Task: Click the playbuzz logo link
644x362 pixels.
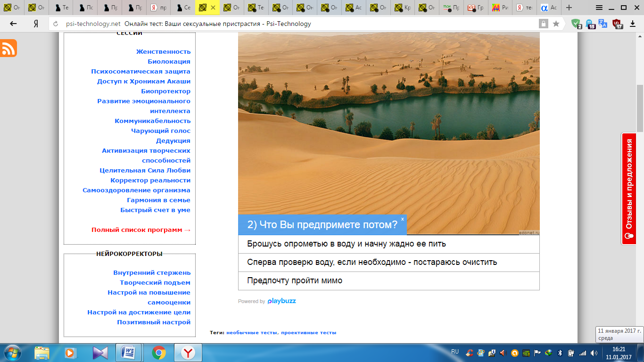Action: point(281,301)
